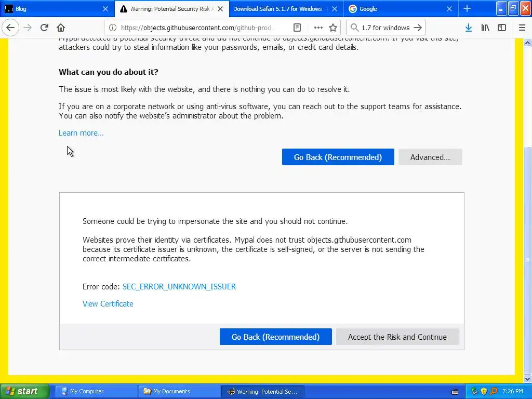Open the View Certificate link
Viewport: 532px width, 399px height.
[108, 304]
